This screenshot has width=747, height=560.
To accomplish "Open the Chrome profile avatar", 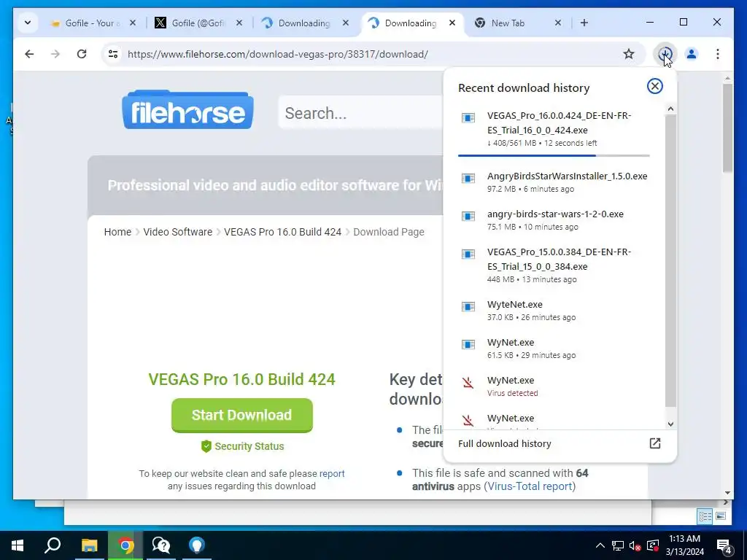I will [692, 54].
